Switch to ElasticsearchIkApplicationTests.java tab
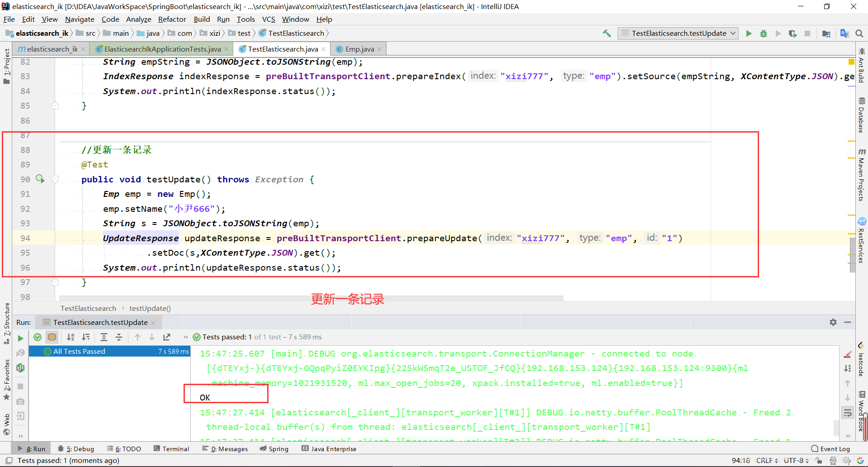 [x=162, y=49]
